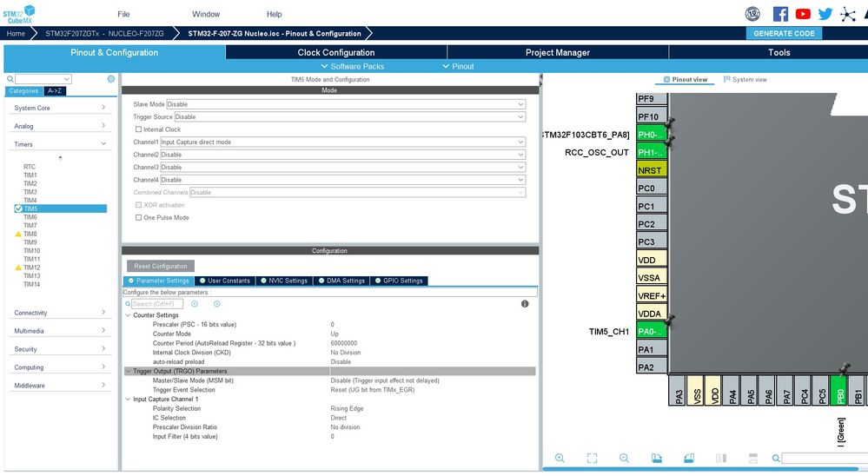Click the TIM8 warning triangle icon

[x=18, y=235]
